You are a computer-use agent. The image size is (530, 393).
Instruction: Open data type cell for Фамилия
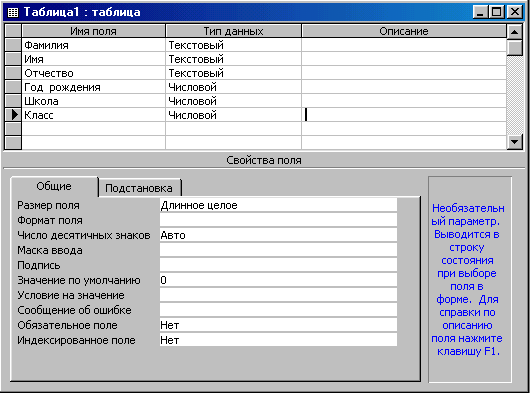[x=234, y=45]
